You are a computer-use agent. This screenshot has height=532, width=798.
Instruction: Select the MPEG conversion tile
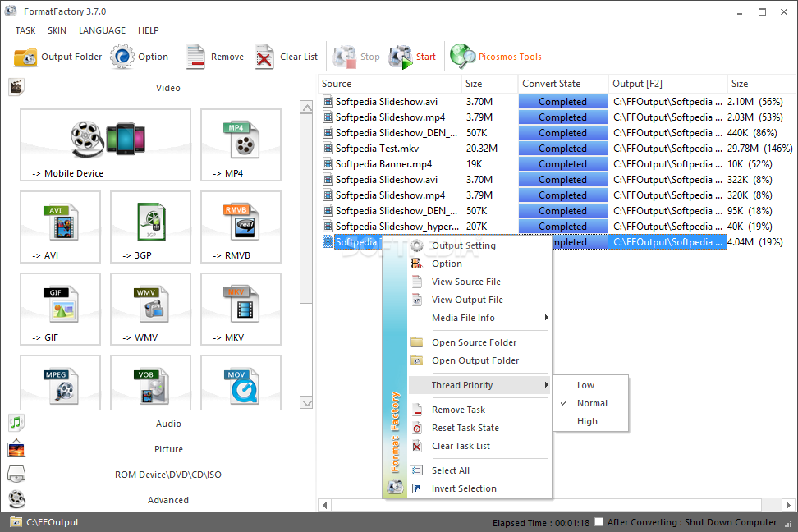click(x=60, y=383)
